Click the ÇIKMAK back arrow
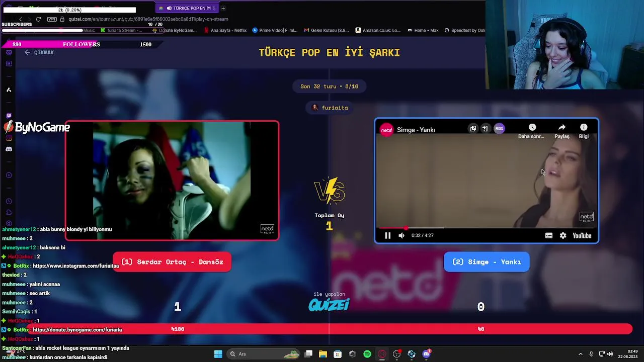 (27, 52)
